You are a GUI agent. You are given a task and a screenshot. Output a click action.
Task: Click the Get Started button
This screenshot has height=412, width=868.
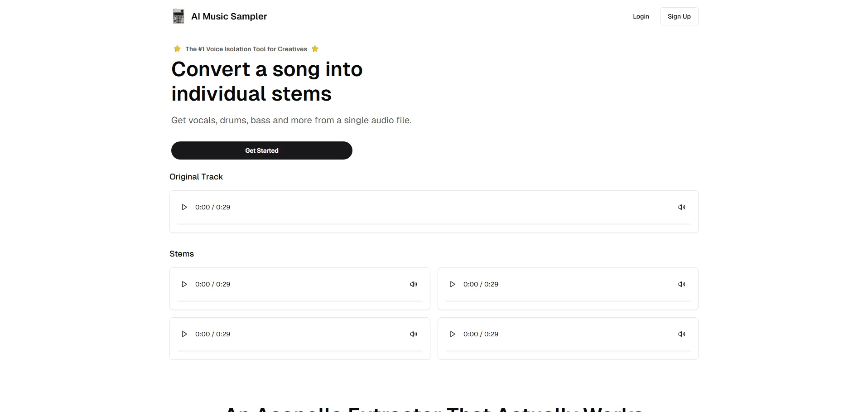261,150
